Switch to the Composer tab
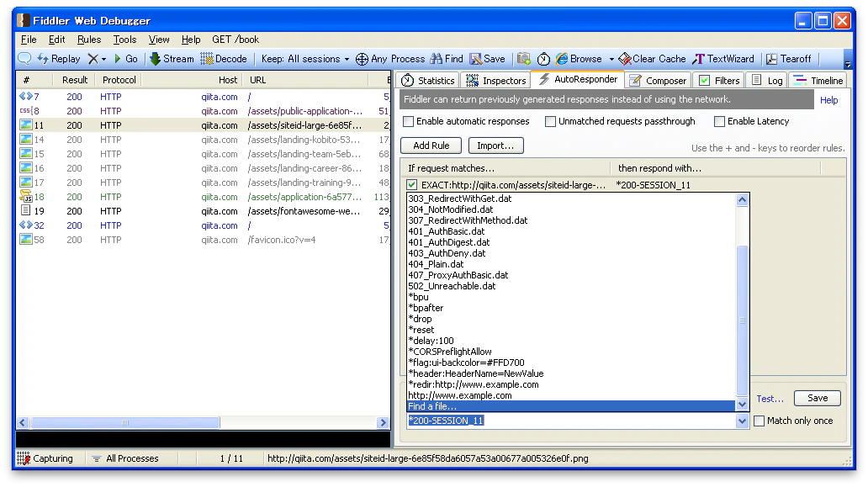Viewport: 868px width, 487px height. 659,80
